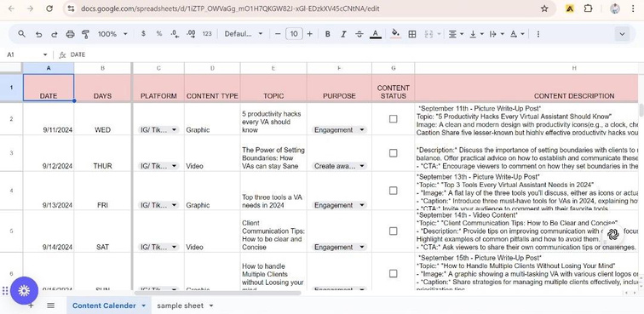Toggle strikethrough formatting

tap(359, 34)
